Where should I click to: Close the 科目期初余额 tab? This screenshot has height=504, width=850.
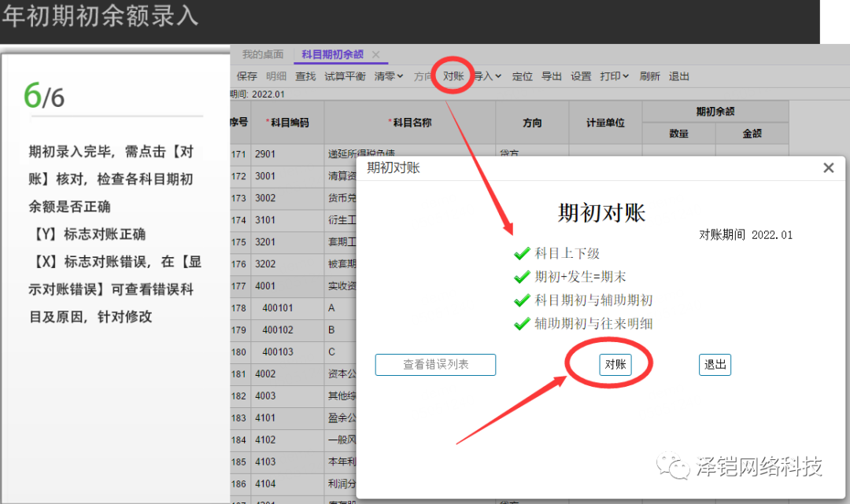[x=376, y=54]
